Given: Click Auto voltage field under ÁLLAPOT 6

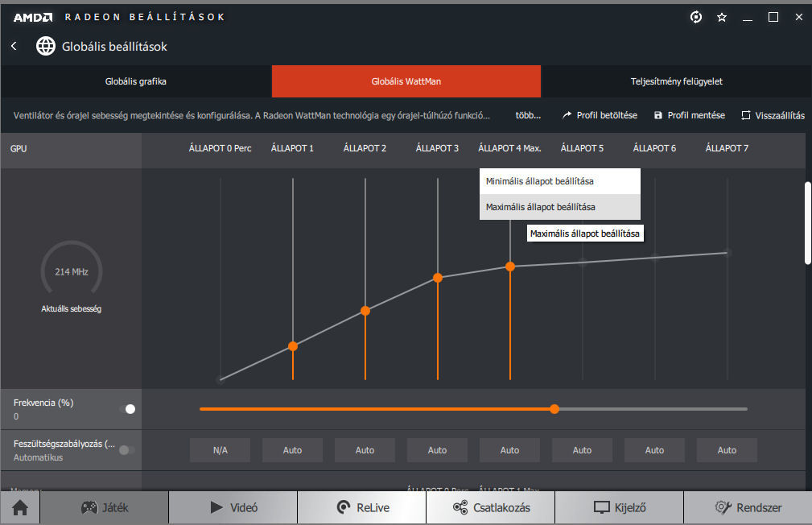Looking at the screenshot, I should click(654, 450).
